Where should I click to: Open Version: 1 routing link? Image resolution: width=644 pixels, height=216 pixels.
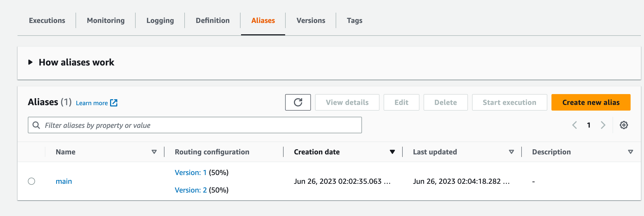191,173
